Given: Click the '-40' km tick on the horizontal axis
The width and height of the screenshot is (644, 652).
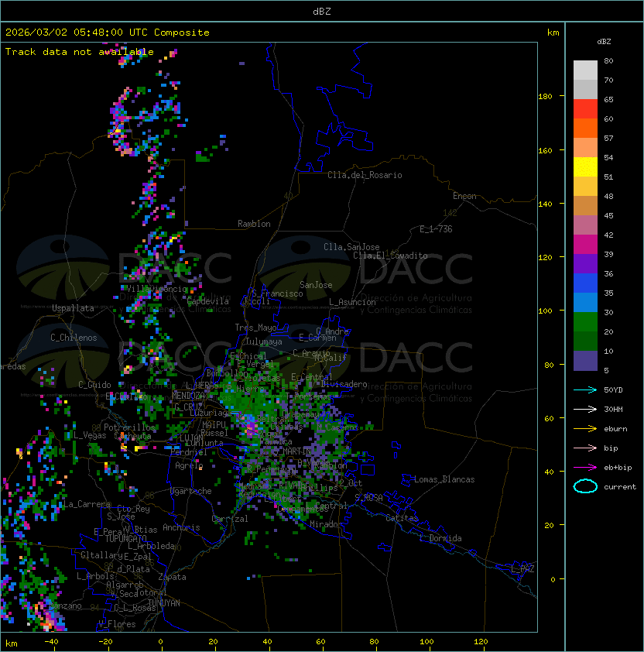Looking at the screenshot, I should click(51, 642).
